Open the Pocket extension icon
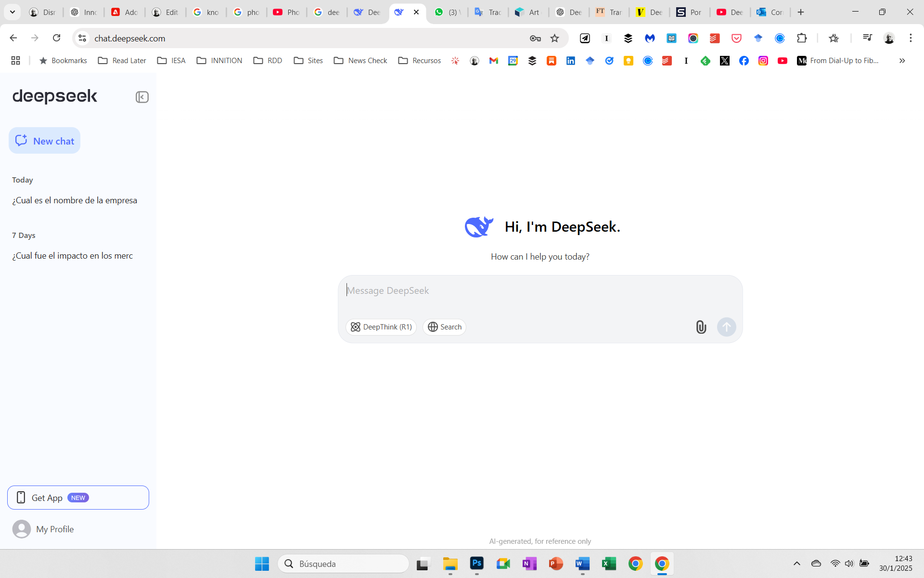This screenshot has width=924, height=578. [736, 38]
